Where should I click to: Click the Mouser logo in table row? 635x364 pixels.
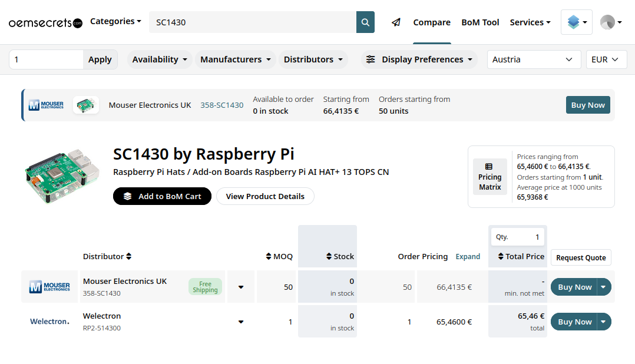point(49,287)
